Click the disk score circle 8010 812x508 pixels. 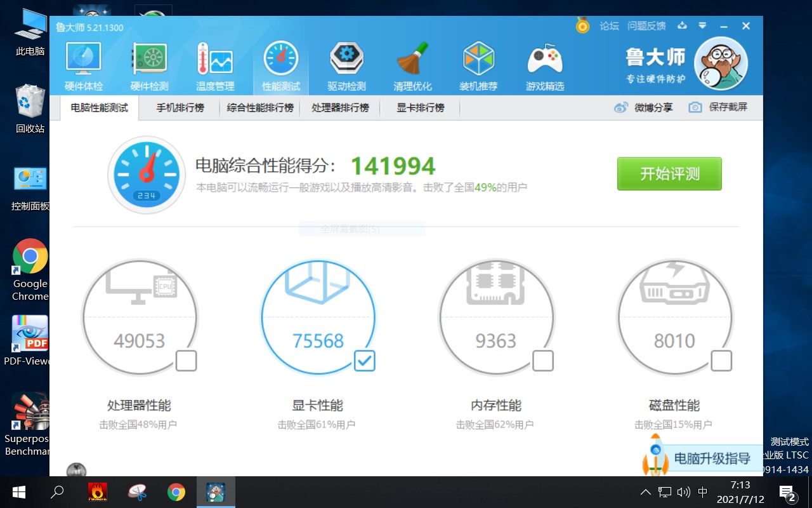[x=674, y=317]
